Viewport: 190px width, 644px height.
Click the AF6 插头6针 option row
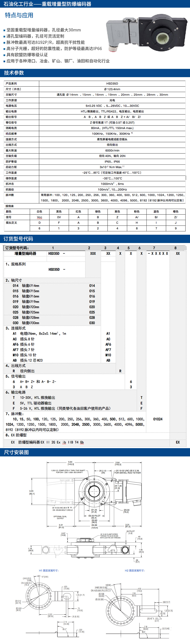point(24,344)
